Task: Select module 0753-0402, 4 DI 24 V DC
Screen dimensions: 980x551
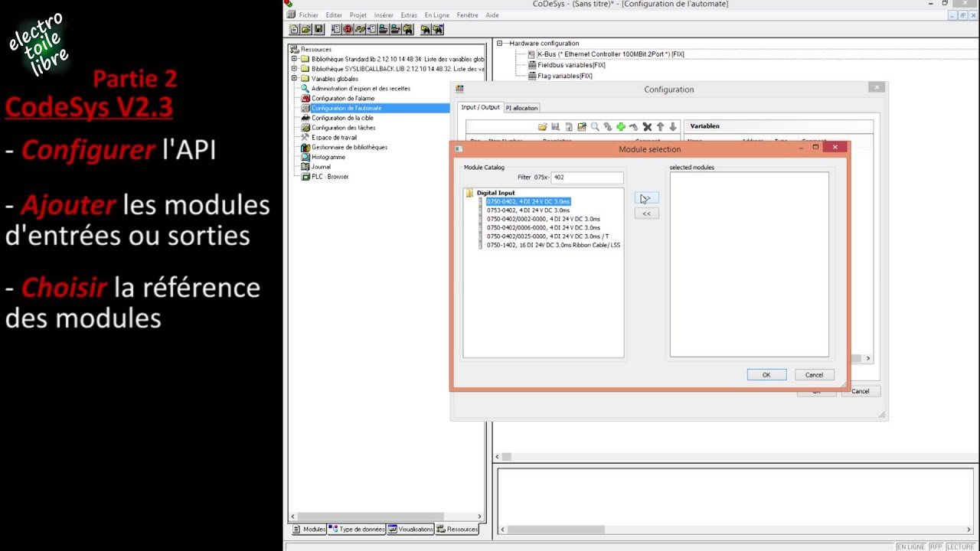Action: [528, 210]
